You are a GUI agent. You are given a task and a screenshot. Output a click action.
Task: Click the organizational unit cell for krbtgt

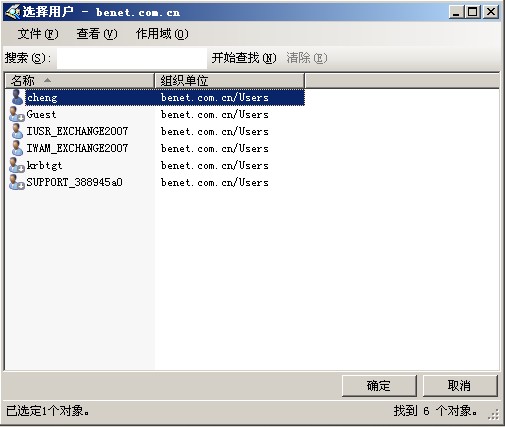point(215,165)
